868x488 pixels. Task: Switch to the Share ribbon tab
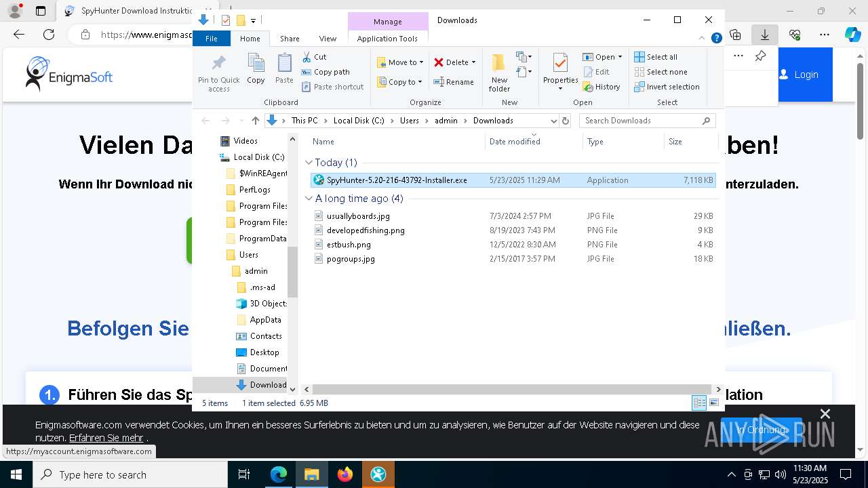pyautogui.click(x=290, y=39)
